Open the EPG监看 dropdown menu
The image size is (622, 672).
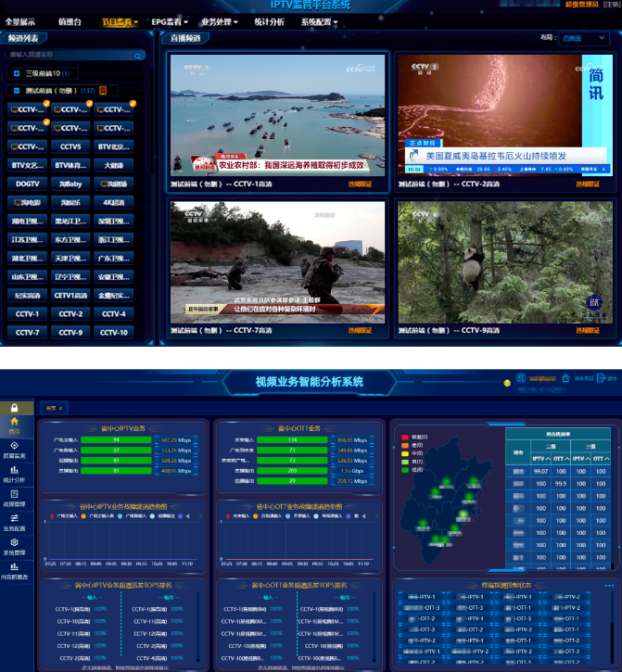tap(170, 22)
